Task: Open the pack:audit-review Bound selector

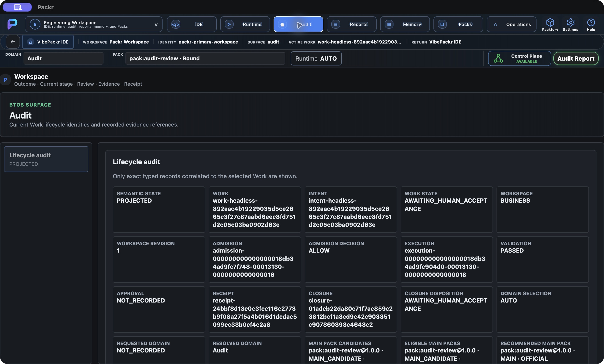Action: pos(205,58)
